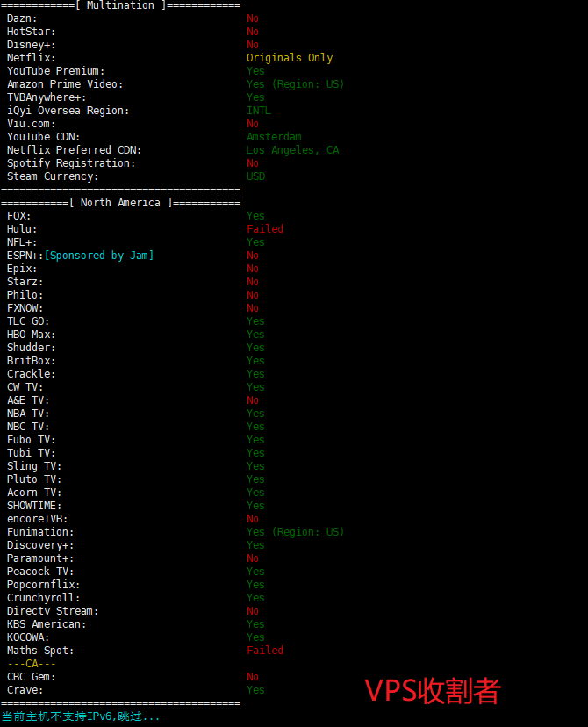The image size is (588, 727).
Task: Click the YouTube CDN 'Amsterdam' value
Action: 274,137
